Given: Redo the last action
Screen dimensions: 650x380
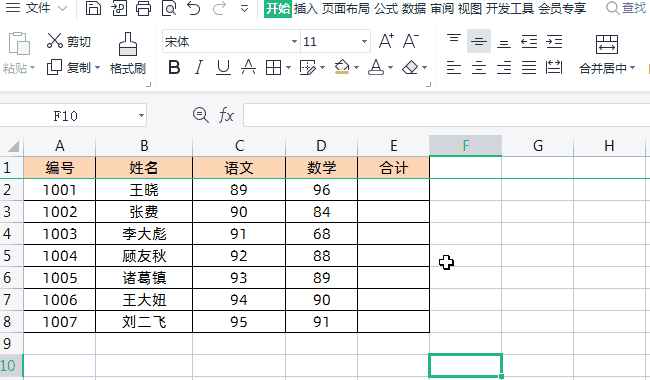Looking at the screenshot, I should (219, 8).
